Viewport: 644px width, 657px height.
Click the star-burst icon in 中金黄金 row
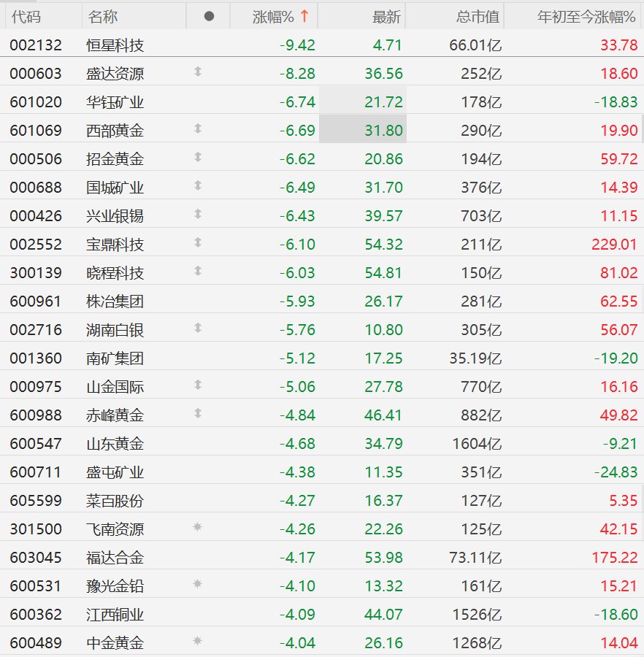pos(197,641)
